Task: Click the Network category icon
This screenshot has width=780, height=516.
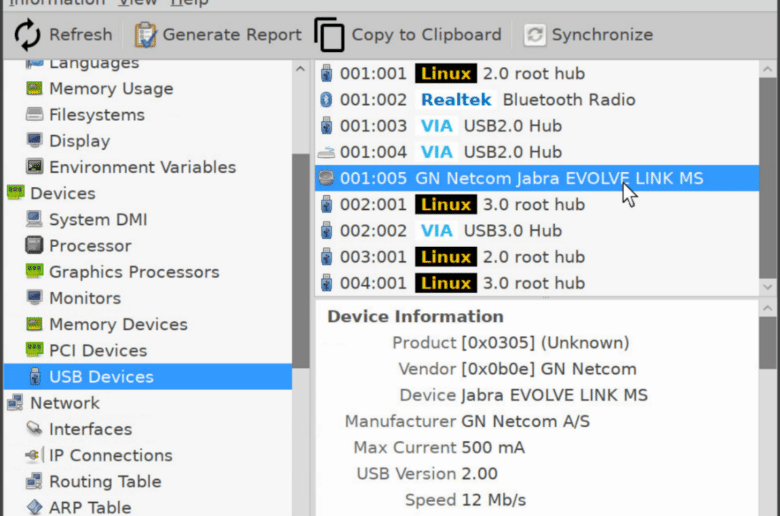Action: coord(15,403)
